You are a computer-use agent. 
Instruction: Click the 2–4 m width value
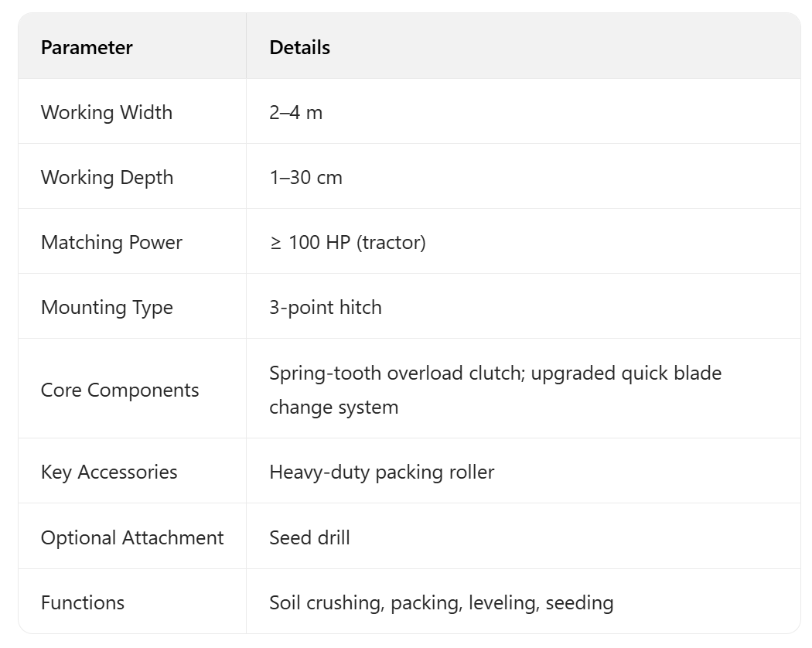pyautogui.click(x=295, y=112)
